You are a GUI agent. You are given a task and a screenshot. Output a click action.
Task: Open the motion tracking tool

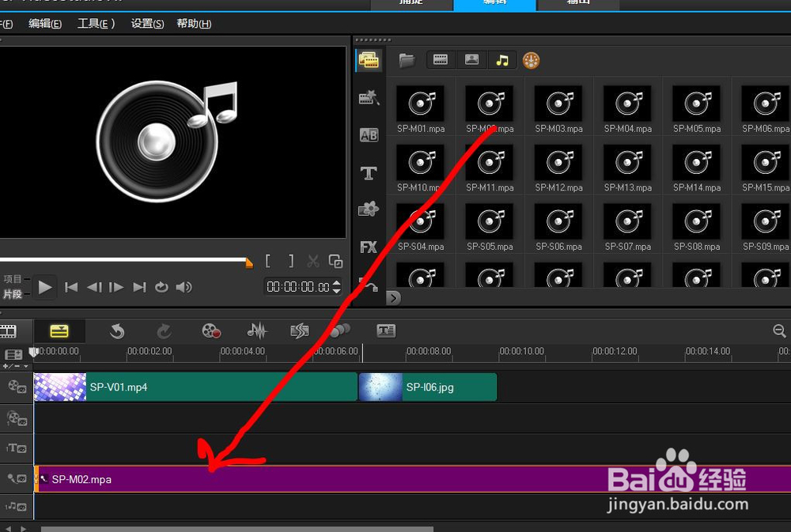(339, 330)
